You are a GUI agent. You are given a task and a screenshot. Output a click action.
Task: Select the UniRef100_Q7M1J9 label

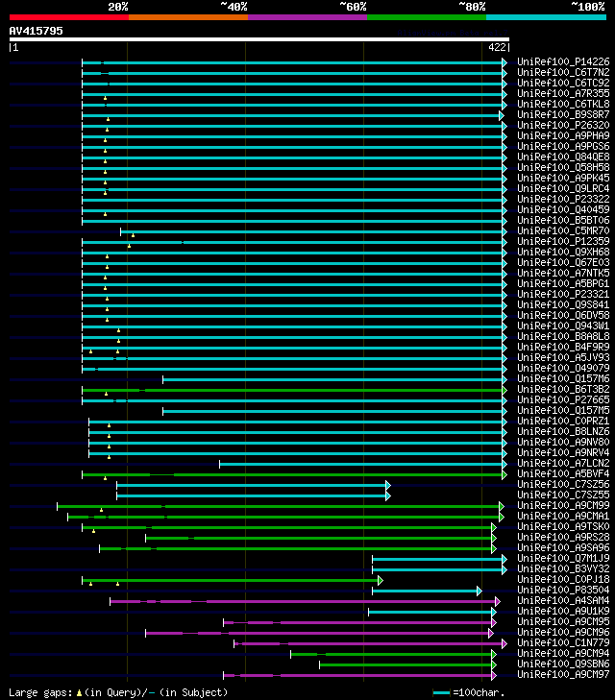pos(563,559)
